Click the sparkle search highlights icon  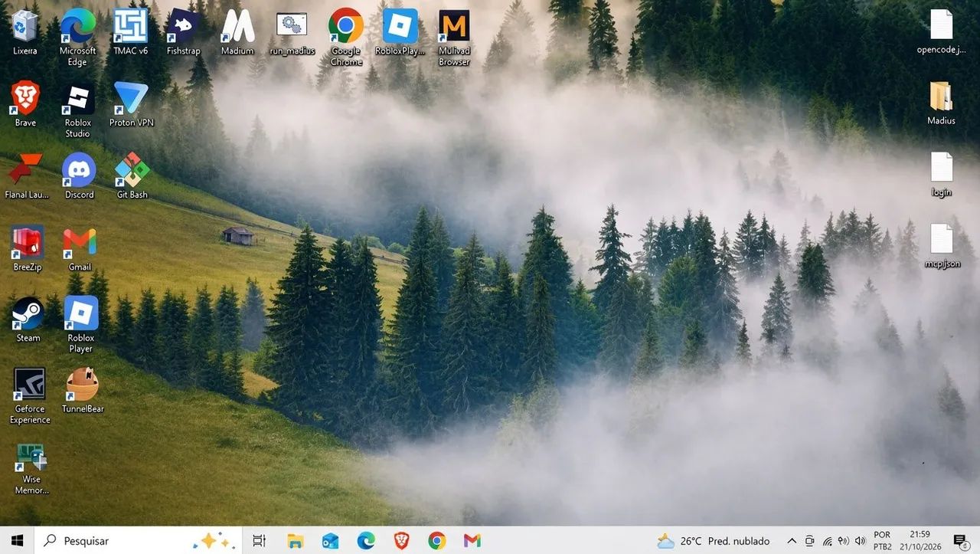tap(214, 540)
